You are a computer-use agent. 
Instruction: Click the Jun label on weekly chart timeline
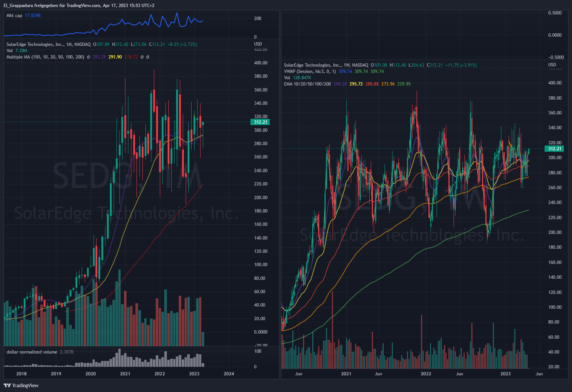point(299,374)
